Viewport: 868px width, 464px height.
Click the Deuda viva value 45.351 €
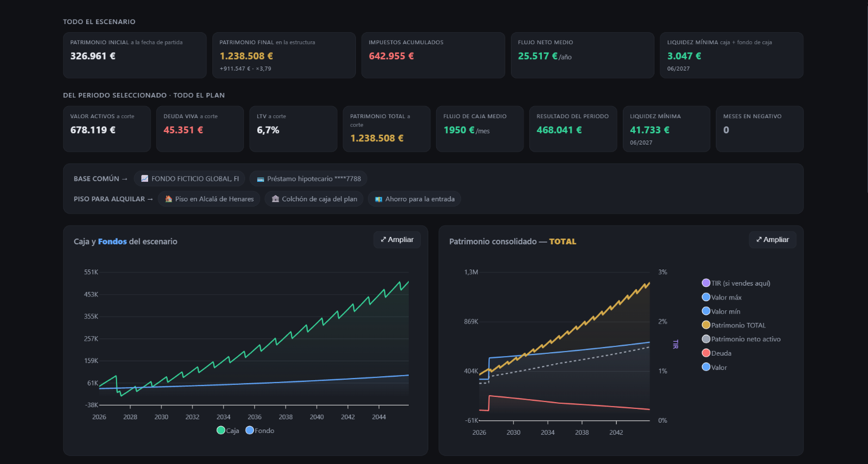pos(183,130)
